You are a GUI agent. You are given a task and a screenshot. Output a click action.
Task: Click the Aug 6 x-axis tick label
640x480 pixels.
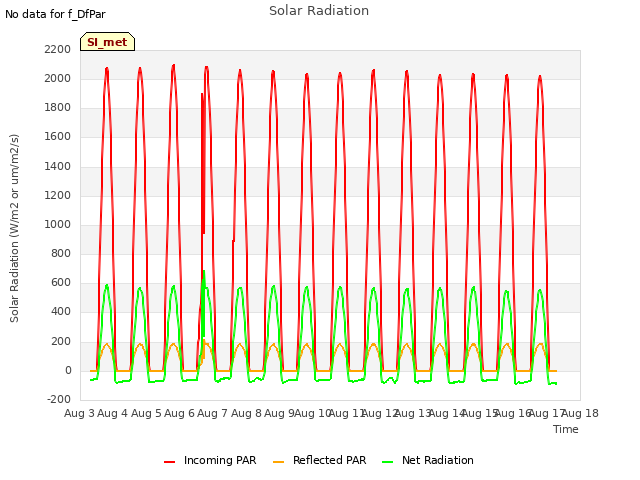(179, 413)
